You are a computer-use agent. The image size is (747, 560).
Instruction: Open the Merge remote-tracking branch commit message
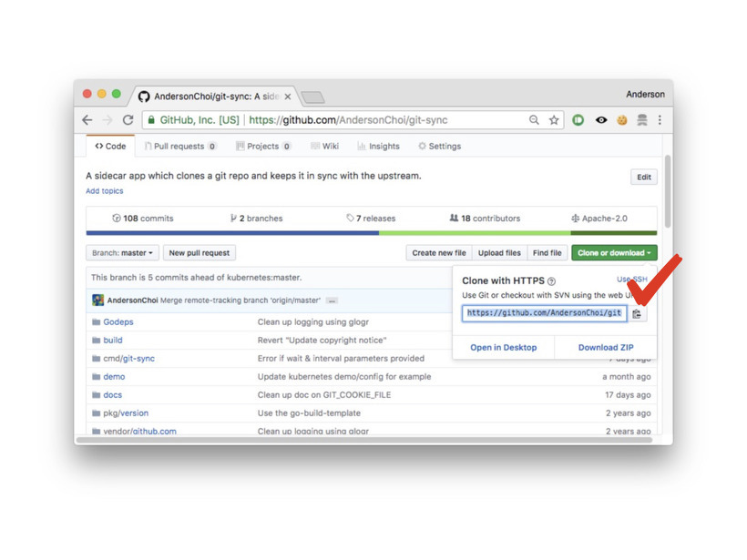240,300
